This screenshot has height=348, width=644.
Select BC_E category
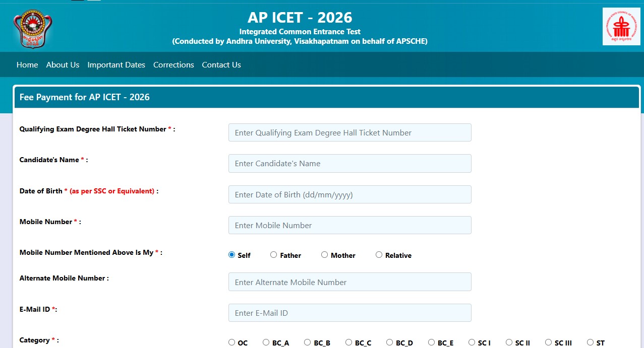click(x=431, y=342)
